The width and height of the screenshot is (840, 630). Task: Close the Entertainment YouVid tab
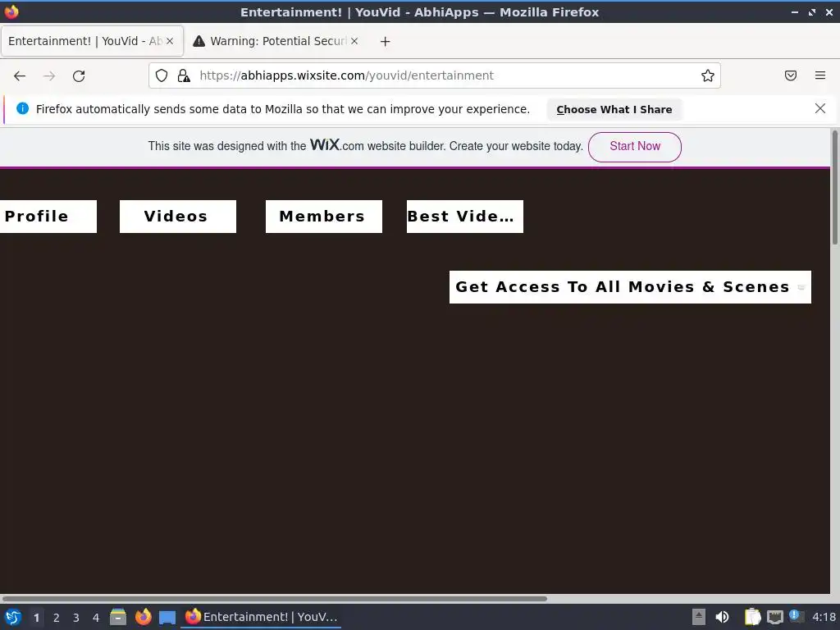point(170,41)
